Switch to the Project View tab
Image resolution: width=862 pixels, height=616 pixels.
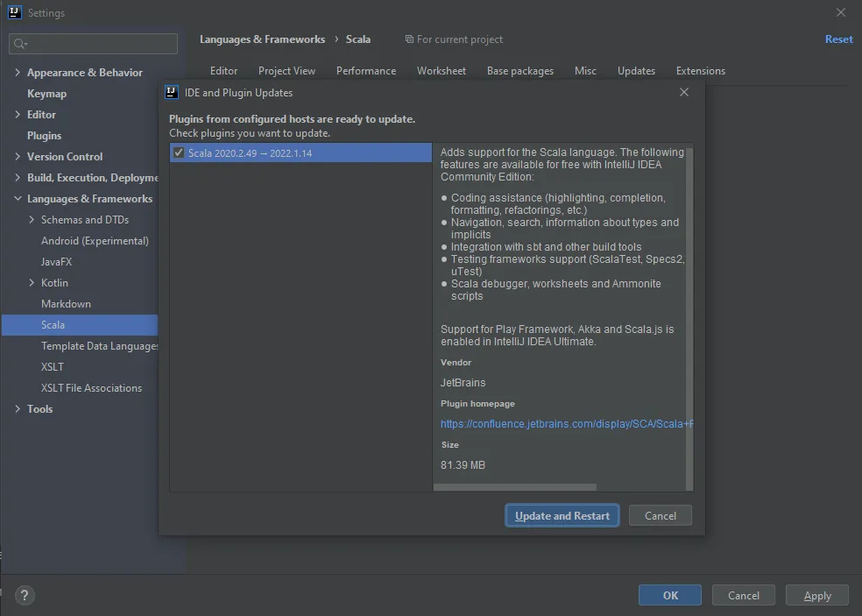coord(287,71)
